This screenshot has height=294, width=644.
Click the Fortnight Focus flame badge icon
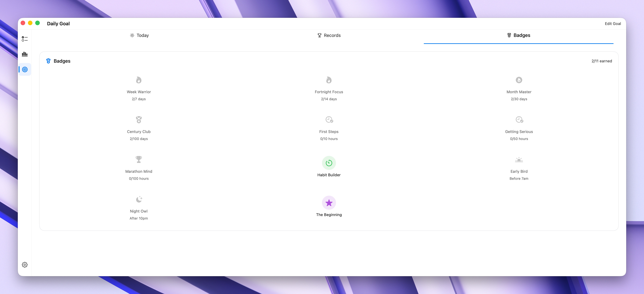pos(329,80)
